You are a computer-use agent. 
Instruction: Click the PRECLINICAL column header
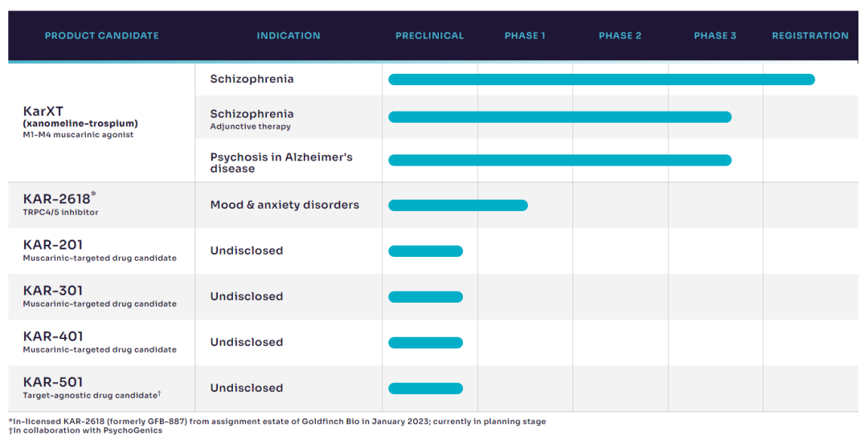429,35
